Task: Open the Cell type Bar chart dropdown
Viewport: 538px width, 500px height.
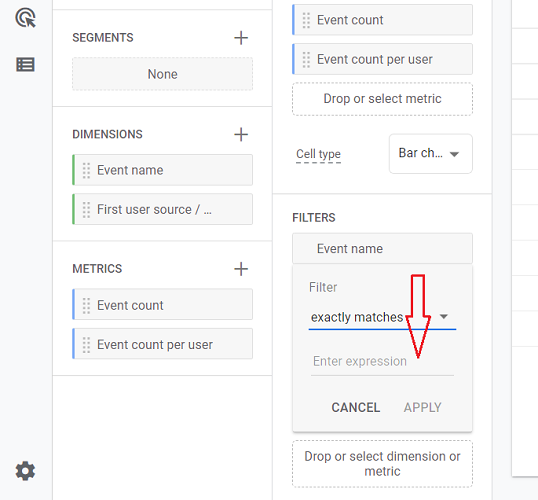Action: coord(431,153)
